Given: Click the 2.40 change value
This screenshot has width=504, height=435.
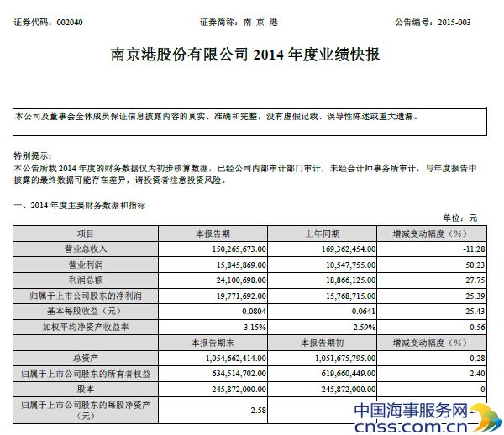Looking at the screenshot, I should coord(477,374).
